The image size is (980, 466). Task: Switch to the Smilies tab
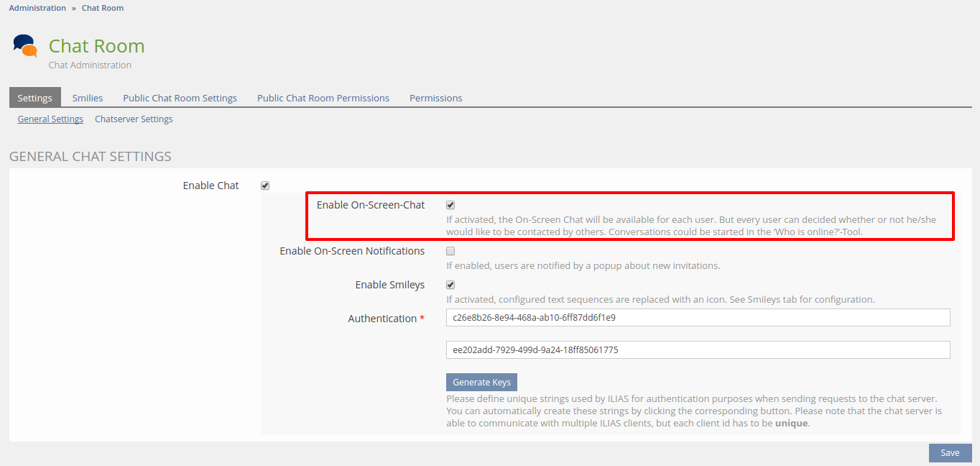pos(88,98)
